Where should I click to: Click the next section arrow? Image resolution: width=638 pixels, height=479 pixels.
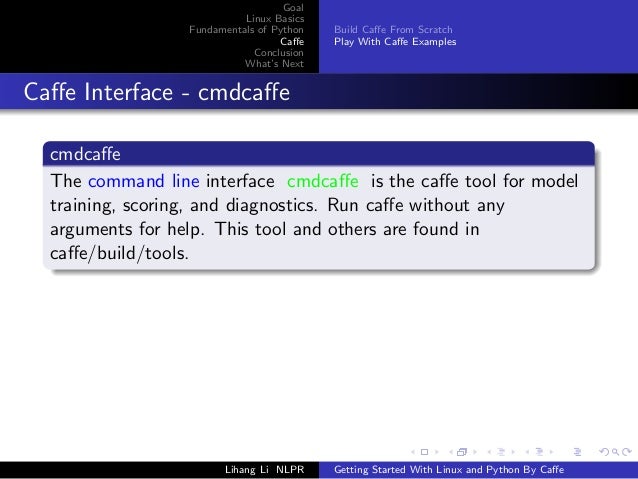point(551,452)
